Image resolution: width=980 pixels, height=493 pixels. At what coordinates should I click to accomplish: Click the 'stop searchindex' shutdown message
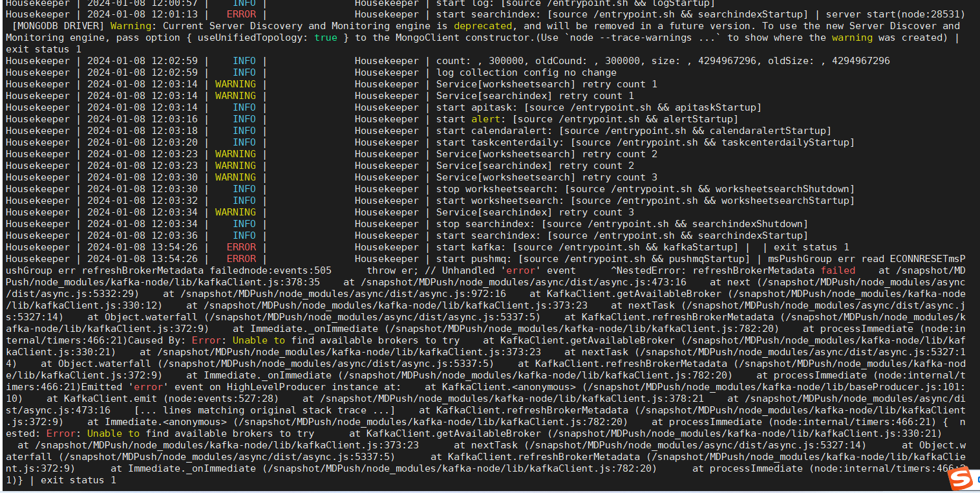(621, 224)
